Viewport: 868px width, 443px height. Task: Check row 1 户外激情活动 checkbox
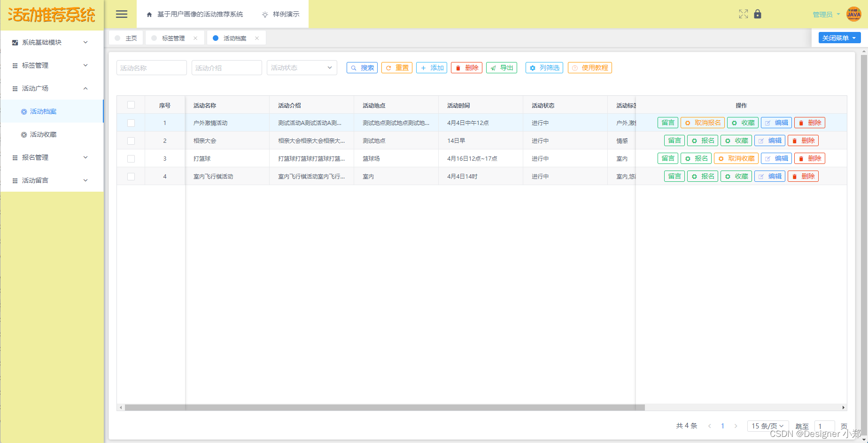(131, 123)
